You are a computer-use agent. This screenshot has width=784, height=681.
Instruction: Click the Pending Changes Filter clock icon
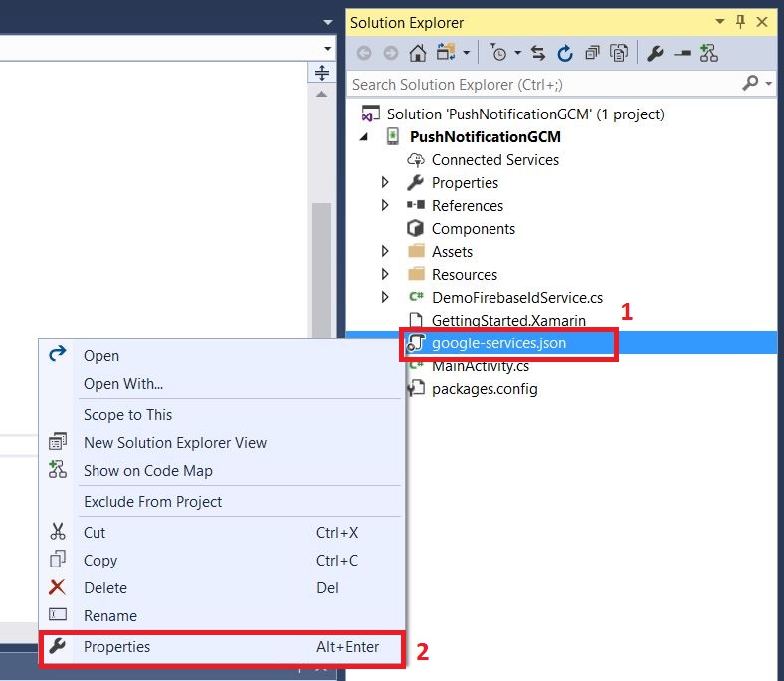click(498, 52)
